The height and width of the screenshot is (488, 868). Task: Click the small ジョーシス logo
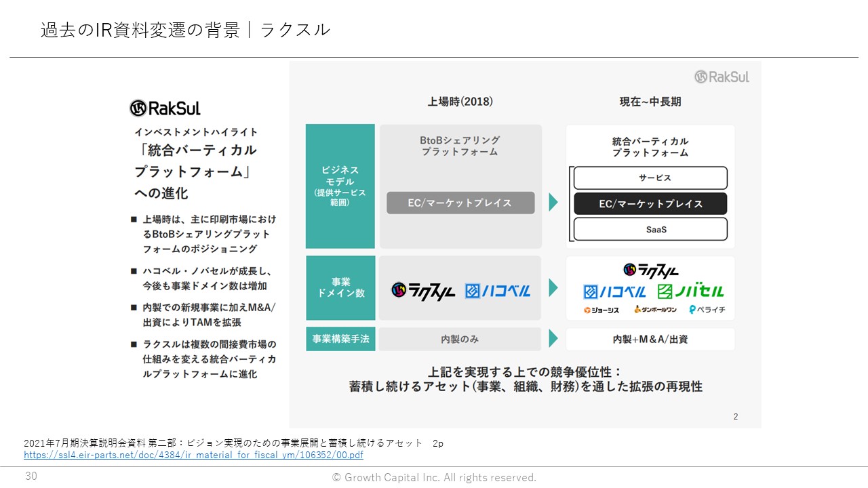[x=602, y=310]
